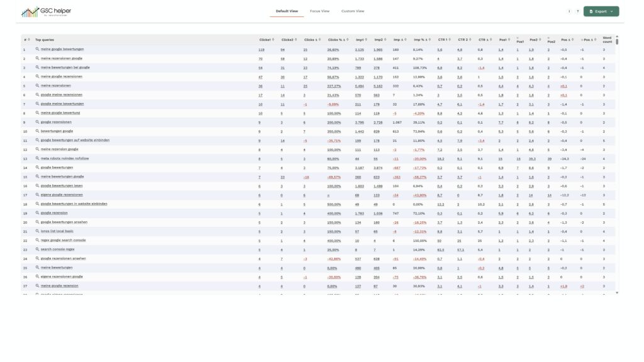Open the 'meine rezensionen google' query link

tap(61, 58)
